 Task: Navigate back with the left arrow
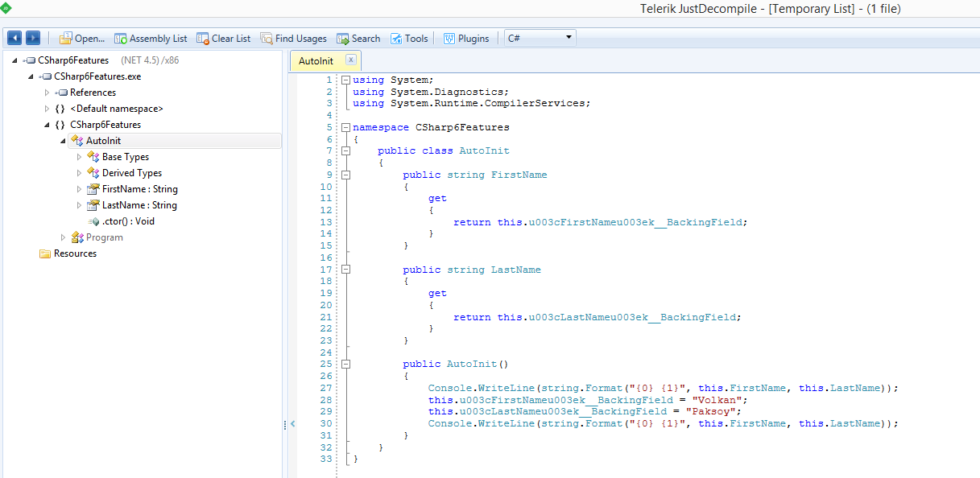coord(14,37)
